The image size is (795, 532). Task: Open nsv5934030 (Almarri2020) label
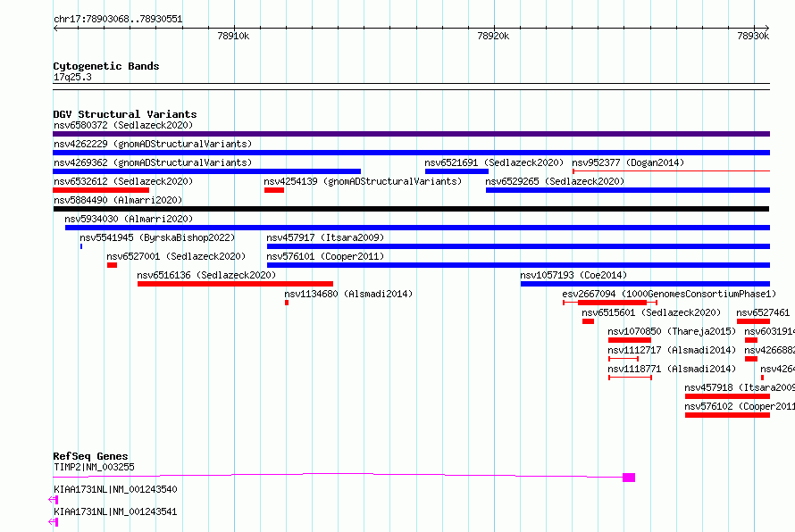(x=129, y=219)
